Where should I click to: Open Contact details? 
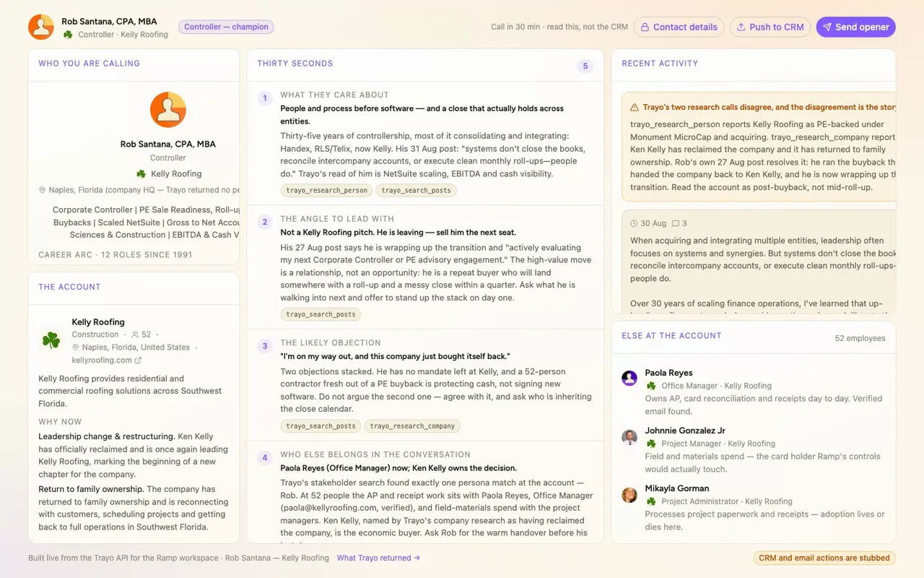(679, 27)
